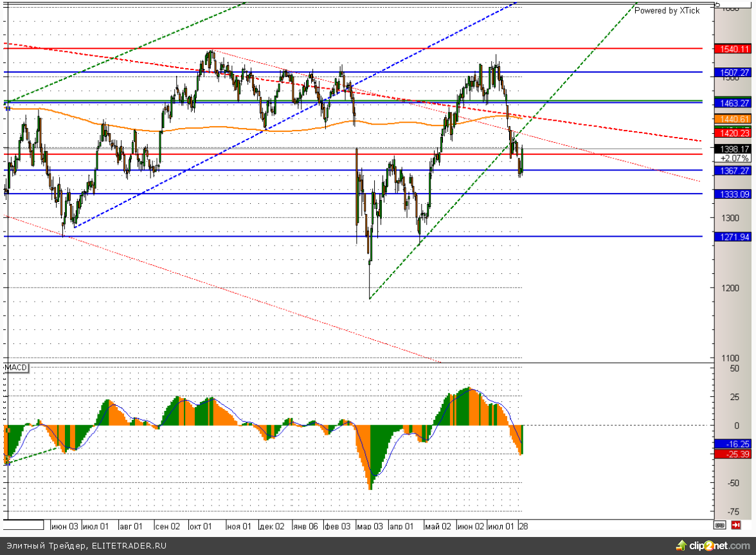Click the red jump-to-end arrow icon
Image resolution: width=756 pixels, height=555 pixels.
pos(735,525)
